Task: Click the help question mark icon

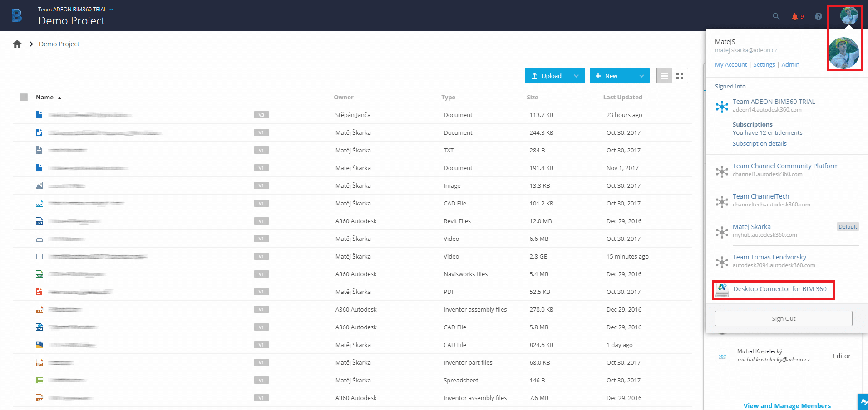Action: click(x=819, y=16)
